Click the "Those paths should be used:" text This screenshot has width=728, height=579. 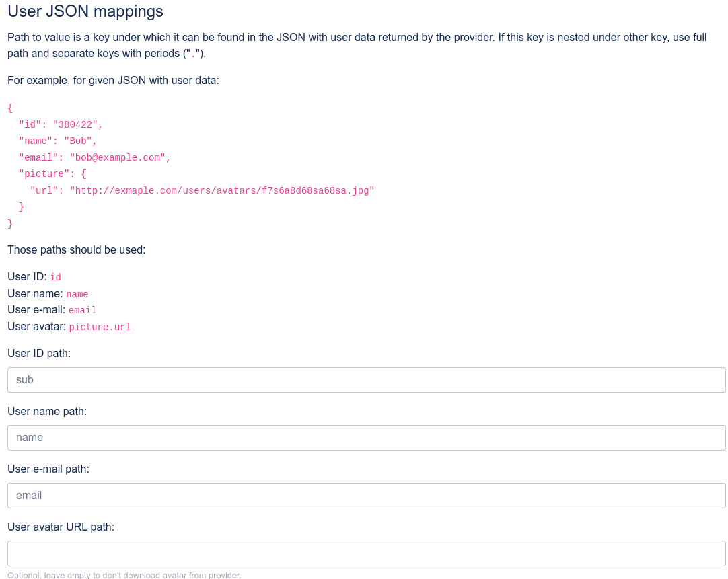[76, 250]
